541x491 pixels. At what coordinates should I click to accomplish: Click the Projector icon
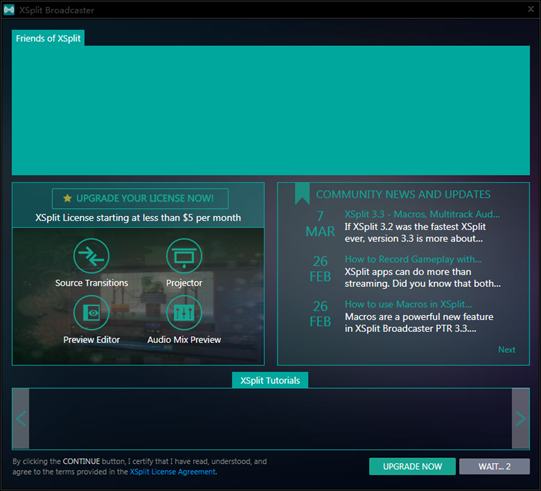coord(184,256)
